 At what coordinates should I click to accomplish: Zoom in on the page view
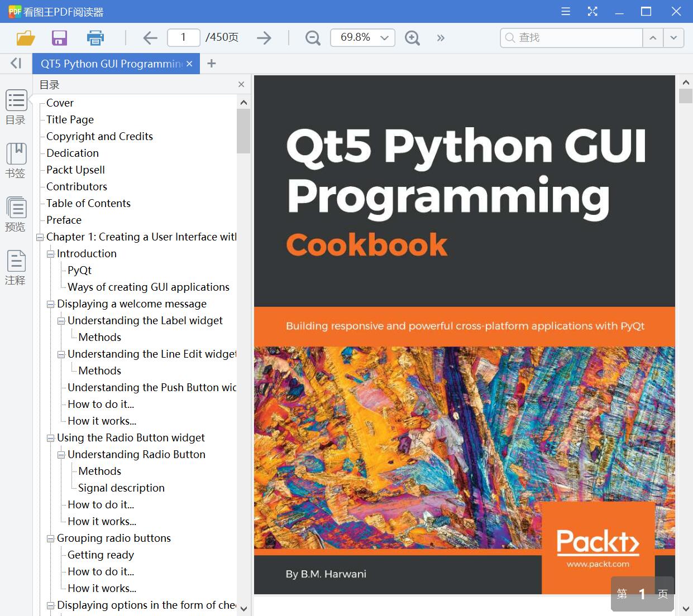[x=412, y=38]
